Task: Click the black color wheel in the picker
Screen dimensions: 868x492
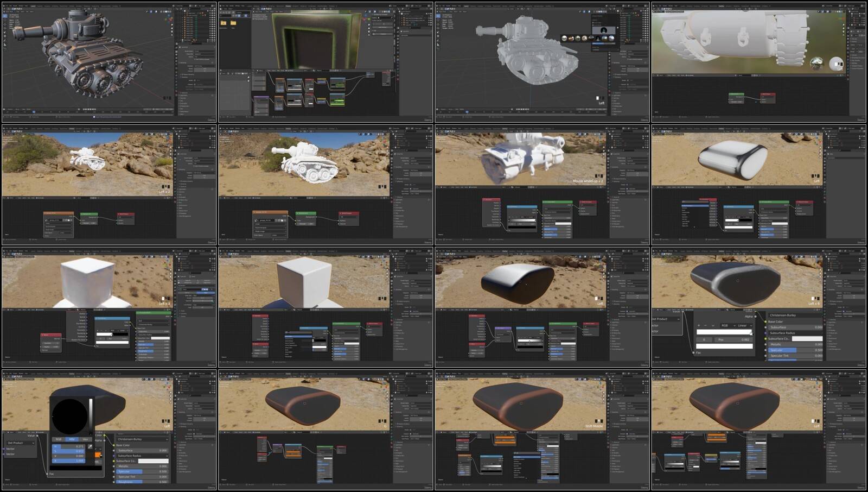Action: tap(69, 415)
